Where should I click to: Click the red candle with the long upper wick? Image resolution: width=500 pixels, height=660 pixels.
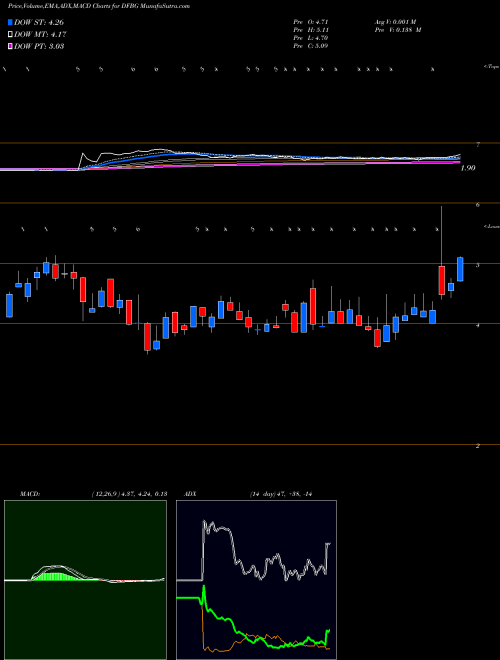[x=441, y=280]
